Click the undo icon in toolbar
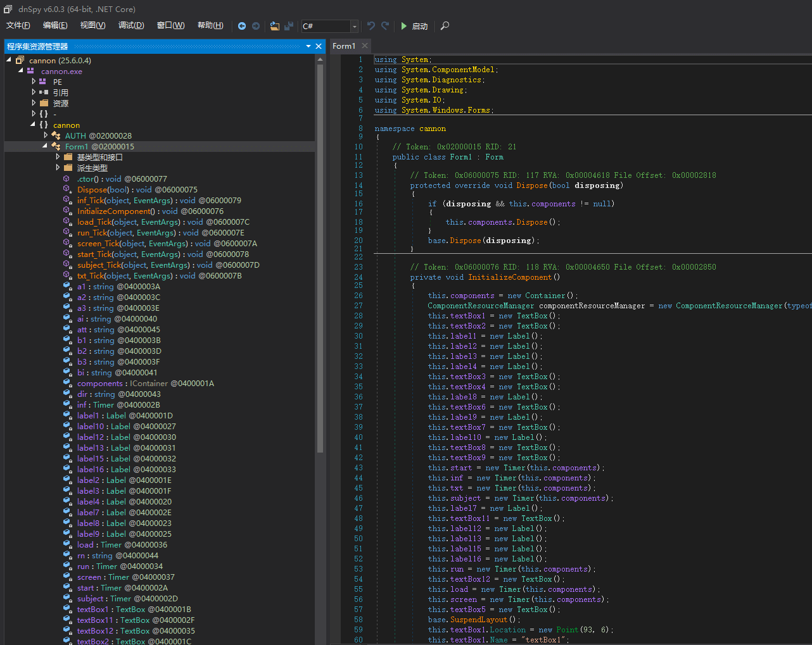 coord(371,26)
